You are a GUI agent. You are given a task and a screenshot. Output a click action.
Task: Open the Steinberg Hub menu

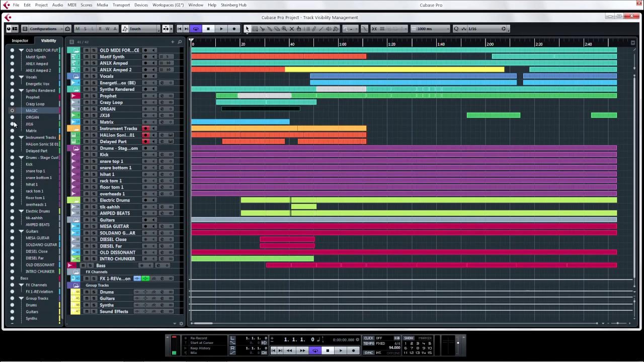click(233, 5)
